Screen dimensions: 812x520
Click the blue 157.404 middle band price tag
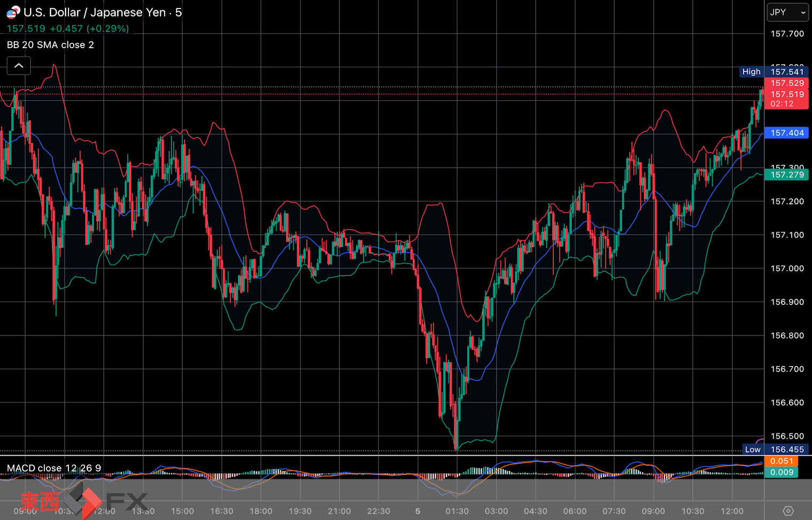point(786,133)
